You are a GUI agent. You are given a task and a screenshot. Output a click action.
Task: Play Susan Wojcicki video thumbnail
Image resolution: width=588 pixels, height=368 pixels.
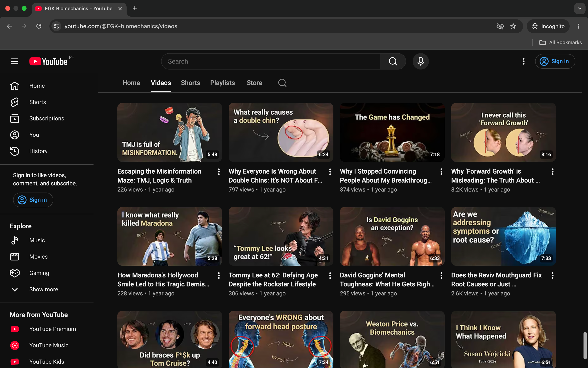[503, 339]
